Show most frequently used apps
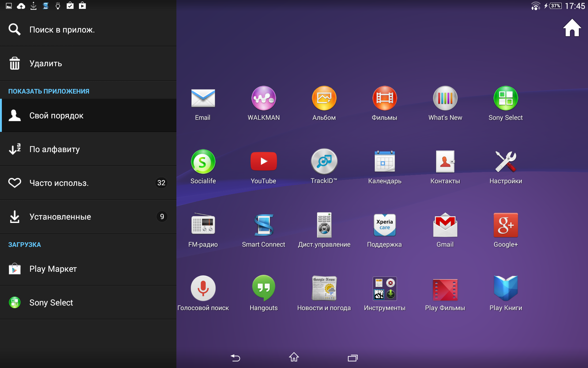This screenshot has width=588, height=368. tap(88, 183)
